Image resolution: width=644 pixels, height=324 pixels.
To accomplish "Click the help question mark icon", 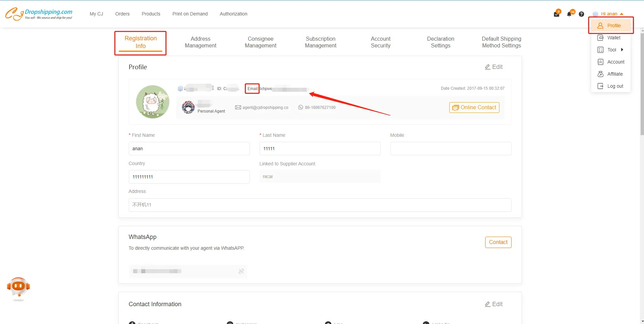I will click(581, 14).
